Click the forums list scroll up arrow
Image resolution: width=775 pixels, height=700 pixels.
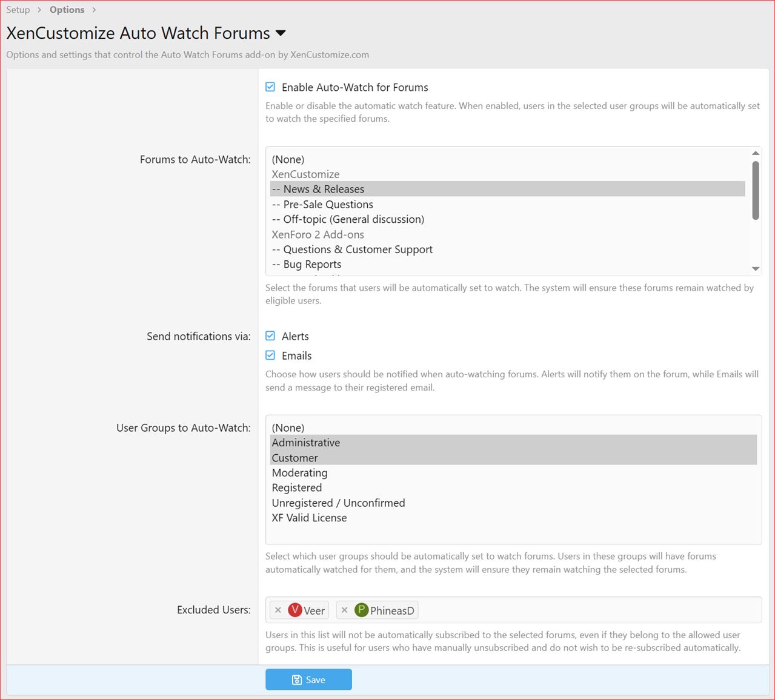point(756,153)
